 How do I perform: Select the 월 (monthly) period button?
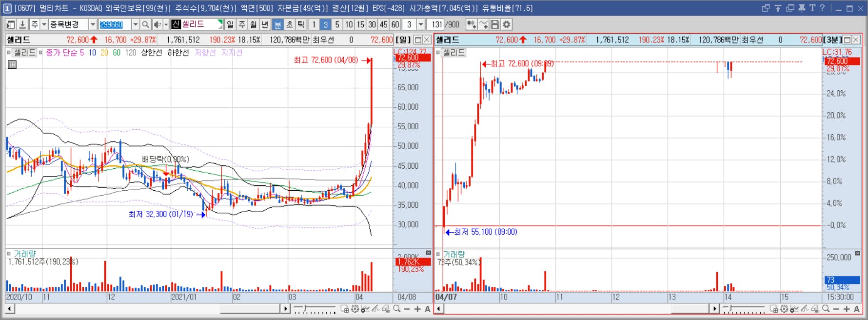(254, 24)
